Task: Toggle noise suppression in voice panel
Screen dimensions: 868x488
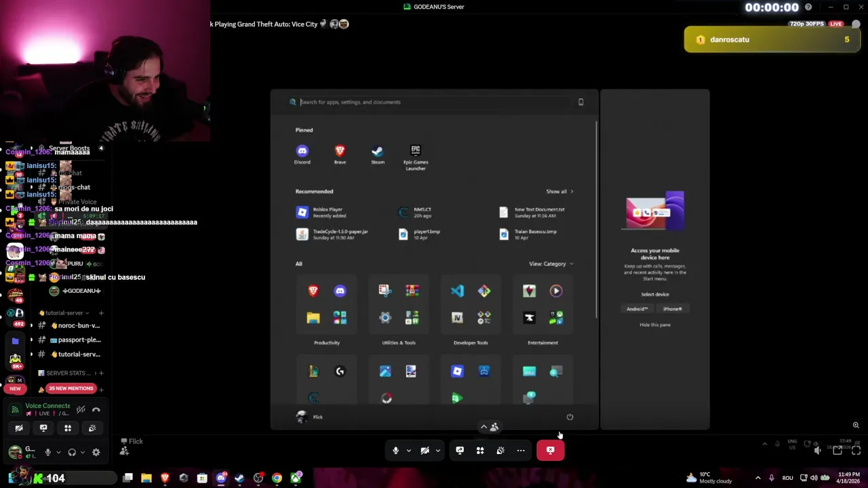Action: (81, 409)
